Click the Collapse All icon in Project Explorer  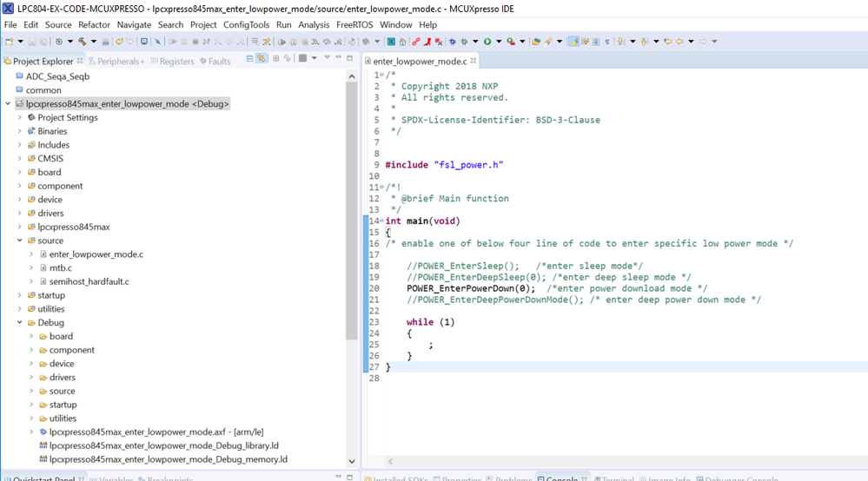point(249,58)
